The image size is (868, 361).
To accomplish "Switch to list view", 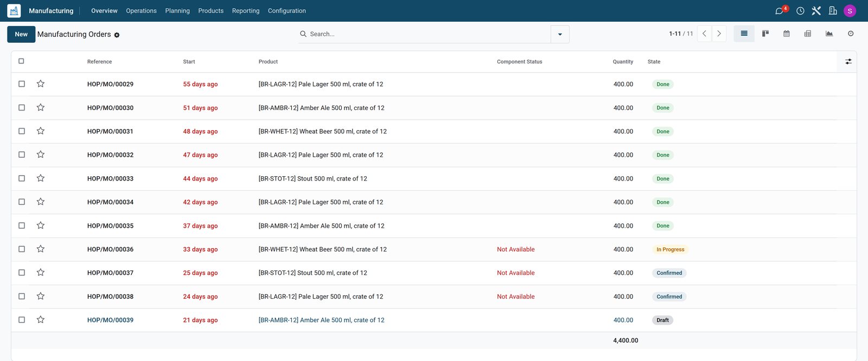I will pos(744,34).
